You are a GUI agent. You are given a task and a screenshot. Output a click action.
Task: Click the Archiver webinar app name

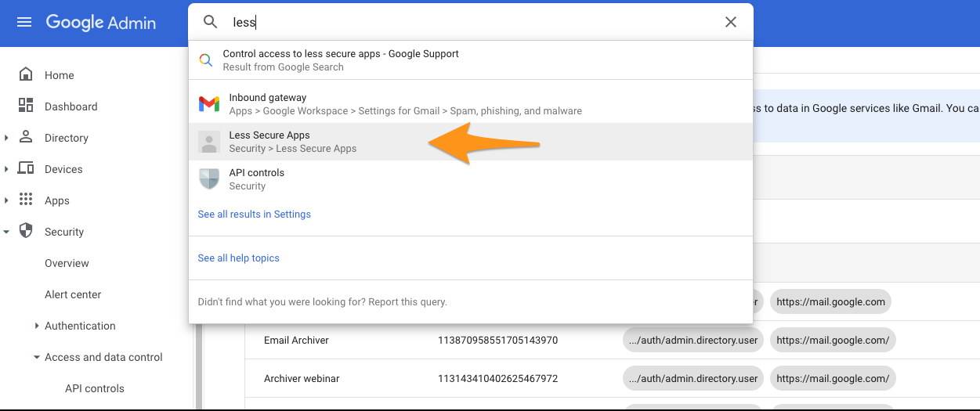point(302,379)
